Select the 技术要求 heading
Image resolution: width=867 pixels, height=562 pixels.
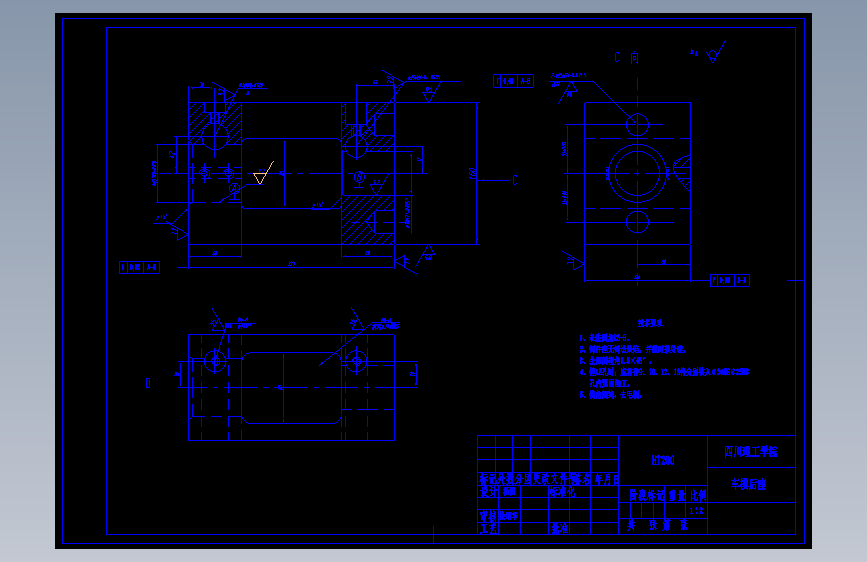point(650,323)
